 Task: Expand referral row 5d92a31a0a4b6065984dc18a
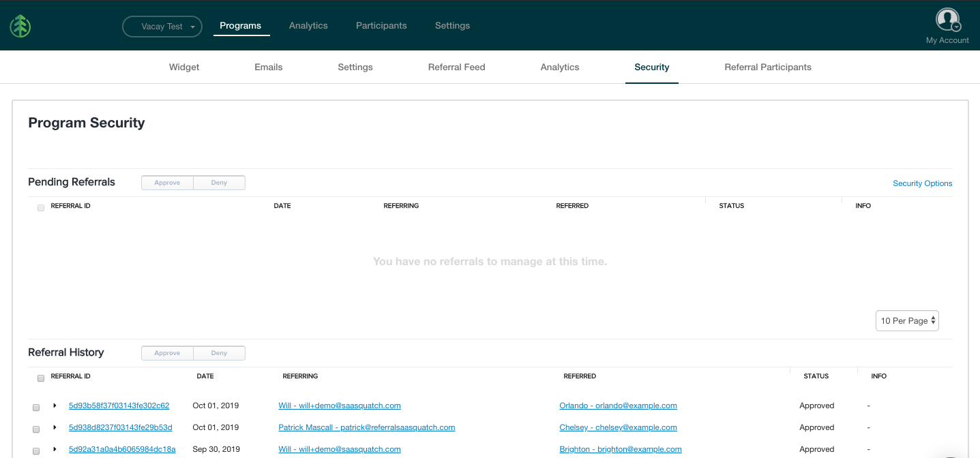click(x=55, y=450)
